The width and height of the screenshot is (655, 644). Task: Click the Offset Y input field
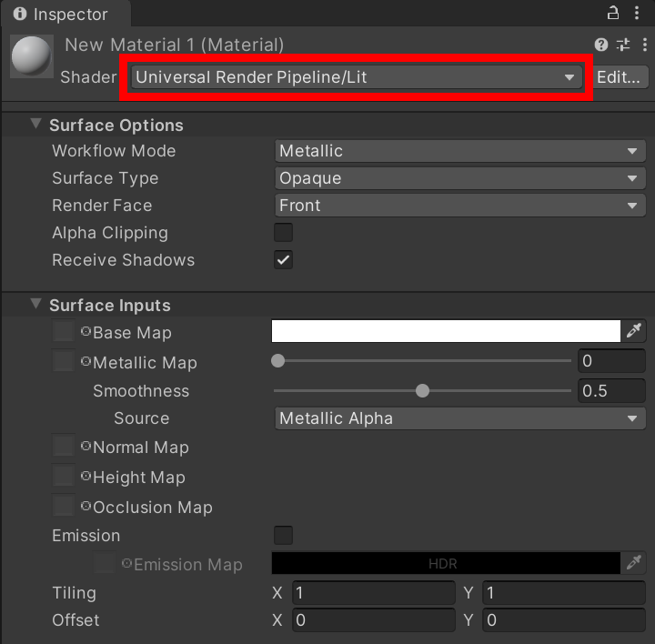564,619
